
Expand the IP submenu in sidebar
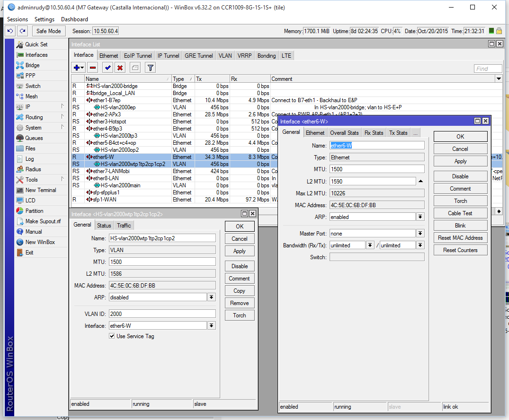(x=63, y=106)
